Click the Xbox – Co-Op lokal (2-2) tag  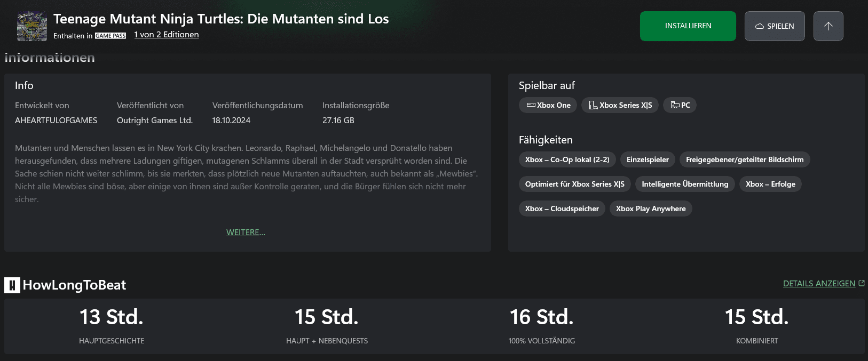click(x=567, y=159)
